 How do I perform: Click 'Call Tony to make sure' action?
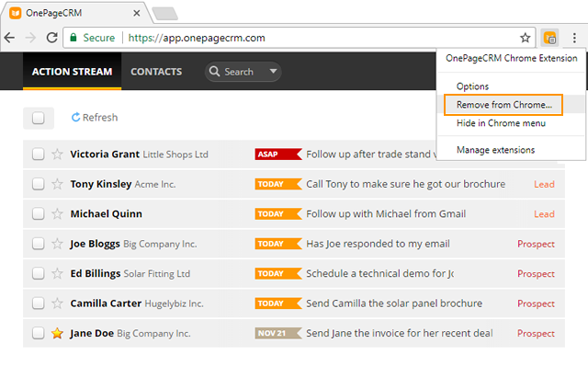tap(406, 184)
